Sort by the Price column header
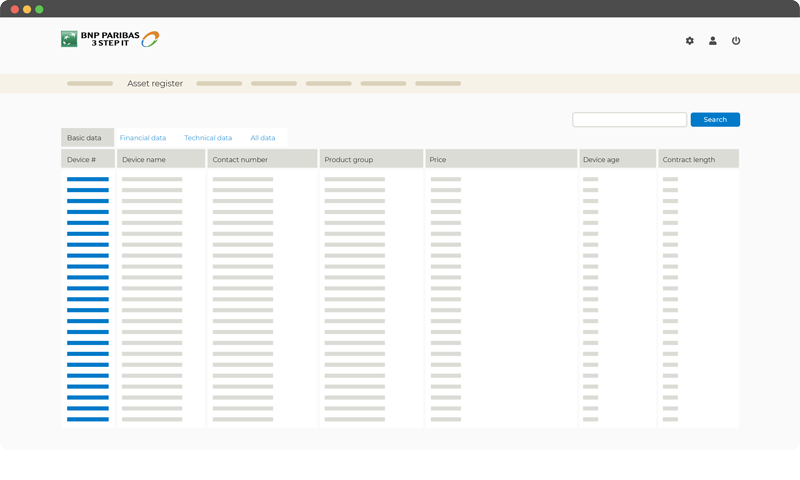The image size is (800, 480). click(x=438, y=160)
